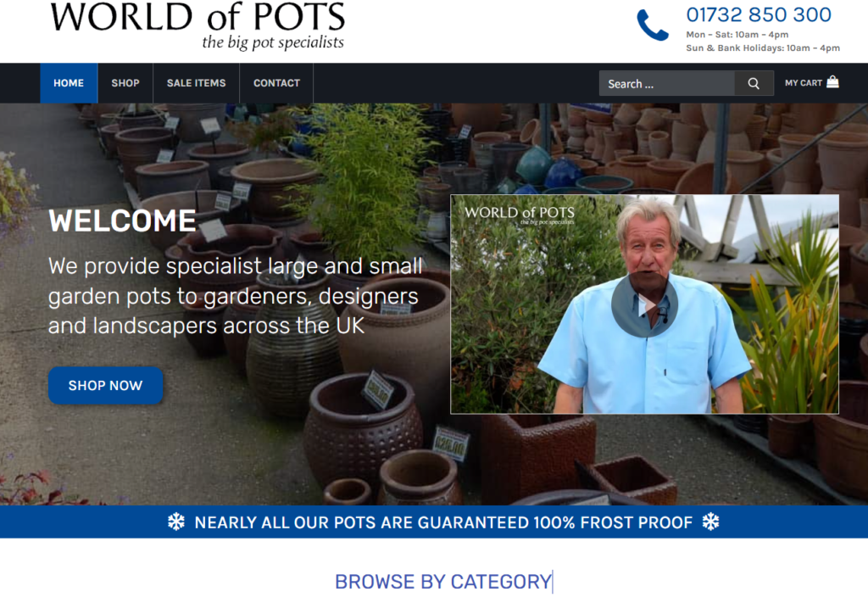This screenshot has height=614, width=868.
Task: Open the Sale Items page
Action: (196, 83)
